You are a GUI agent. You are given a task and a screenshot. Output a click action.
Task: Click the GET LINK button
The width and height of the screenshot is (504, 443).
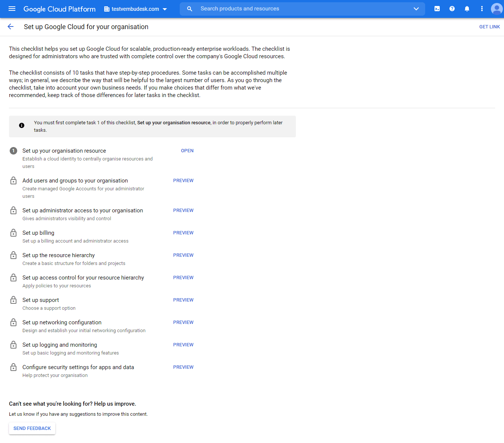(x=489, y=27)
